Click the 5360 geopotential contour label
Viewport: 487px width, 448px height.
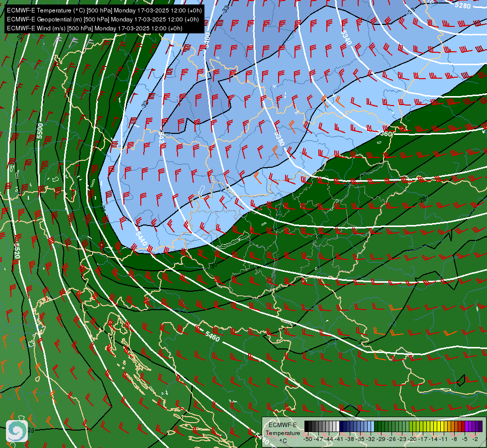[x=385, y=134]
